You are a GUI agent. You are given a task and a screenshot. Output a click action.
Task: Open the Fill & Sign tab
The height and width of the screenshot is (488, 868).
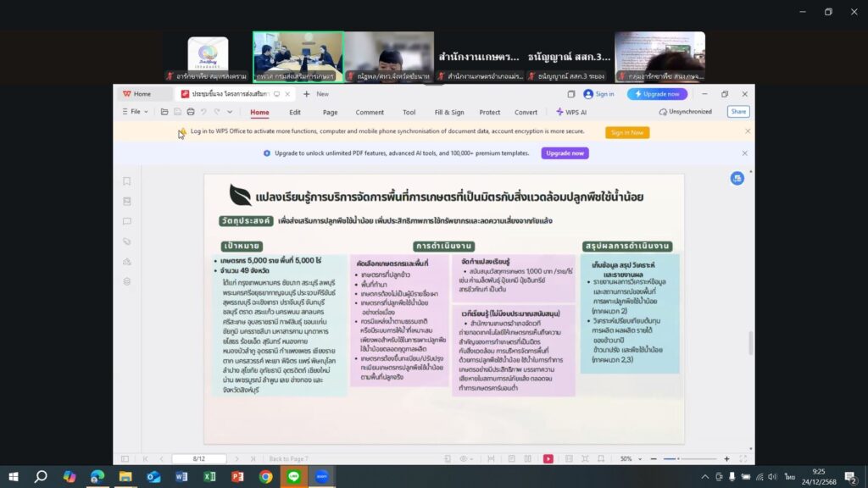click(449, 112)
